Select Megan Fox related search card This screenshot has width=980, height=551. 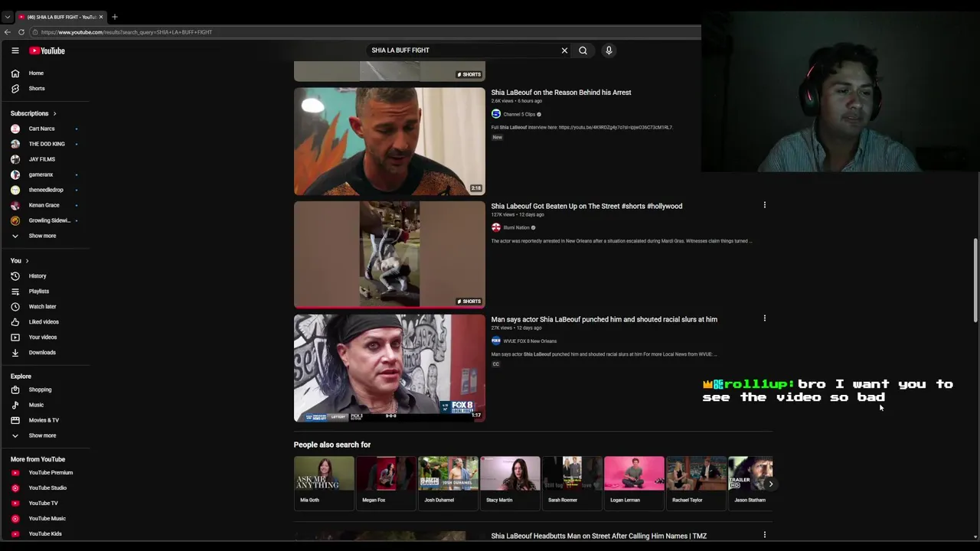pyautogui.click(x=386, y=482)
